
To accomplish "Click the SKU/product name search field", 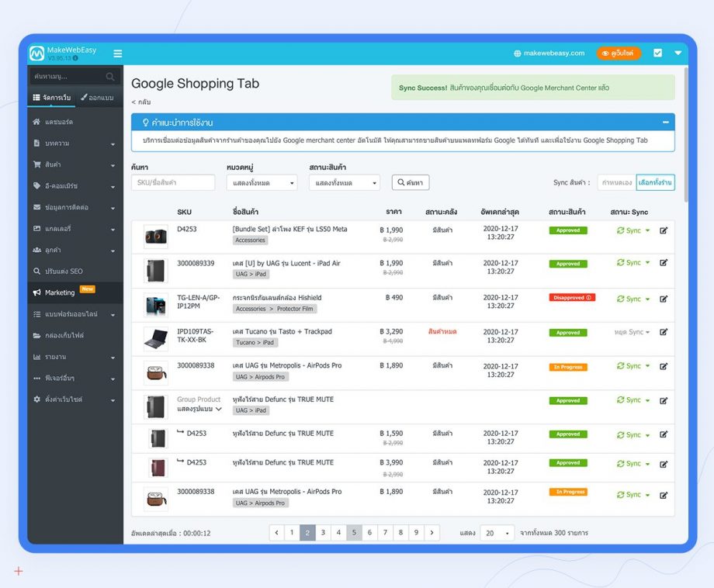I will (173, 183).
